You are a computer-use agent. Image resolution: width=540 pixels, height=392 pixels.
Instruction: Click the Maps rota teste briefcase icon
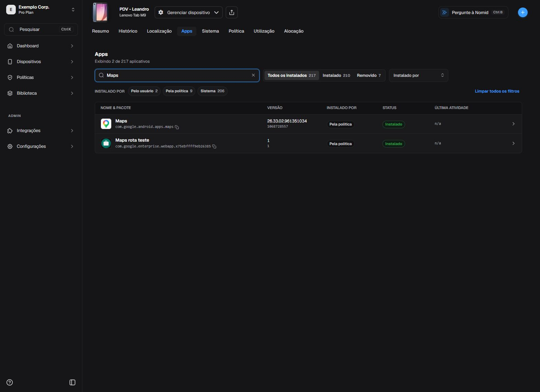tap(106, 143)
